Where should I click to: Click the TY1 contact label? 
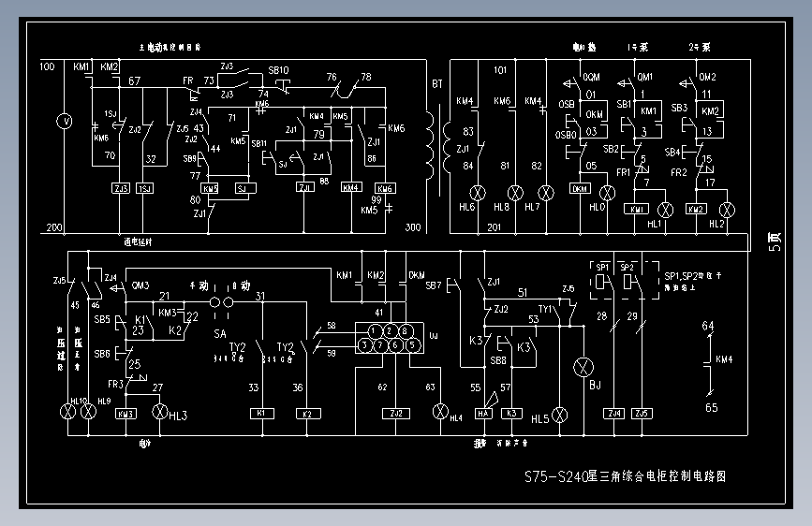(545, 309)
